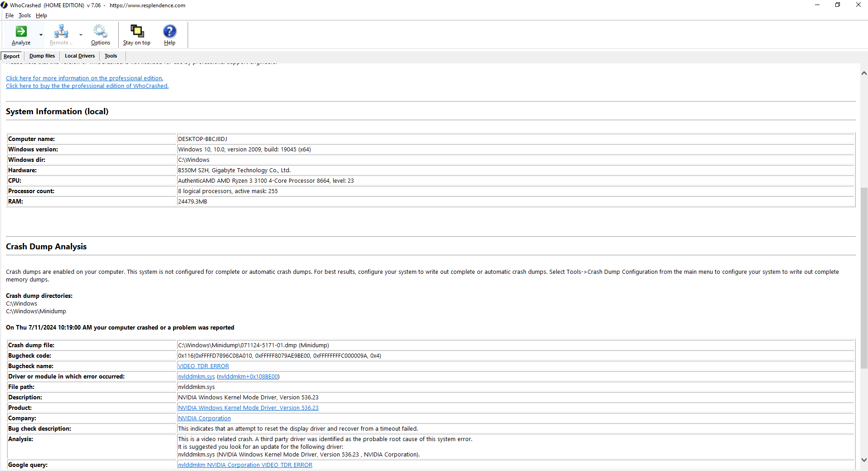The height and width of the screenshot is (471, 868).
Task: Click the C:\Windows\Minidump directory text
Action: (36, 311)
